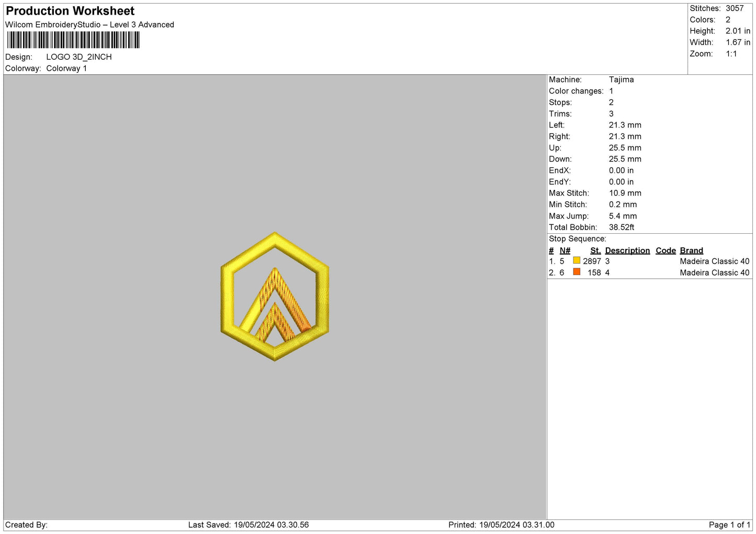Click 'Madeira Classic 40' in row 1
The image size is (756, 534).
click(714, 262)
